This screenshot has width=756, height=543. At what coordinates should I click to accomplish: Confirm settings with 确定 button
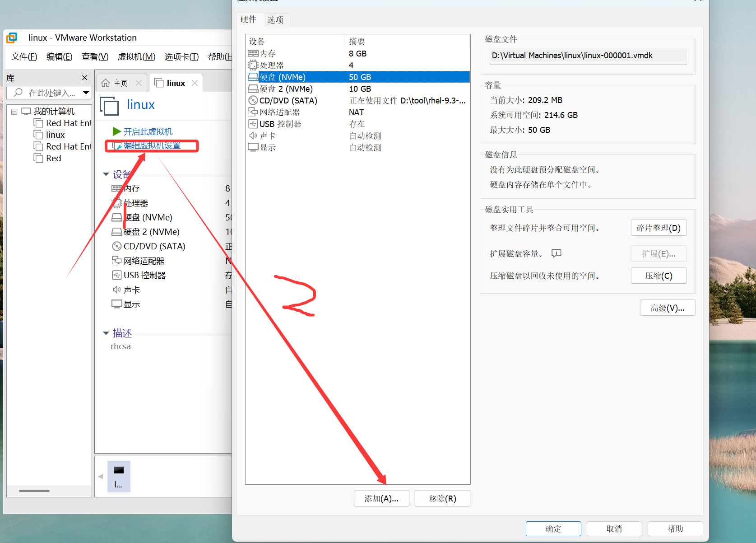click(x=553, y=529)
